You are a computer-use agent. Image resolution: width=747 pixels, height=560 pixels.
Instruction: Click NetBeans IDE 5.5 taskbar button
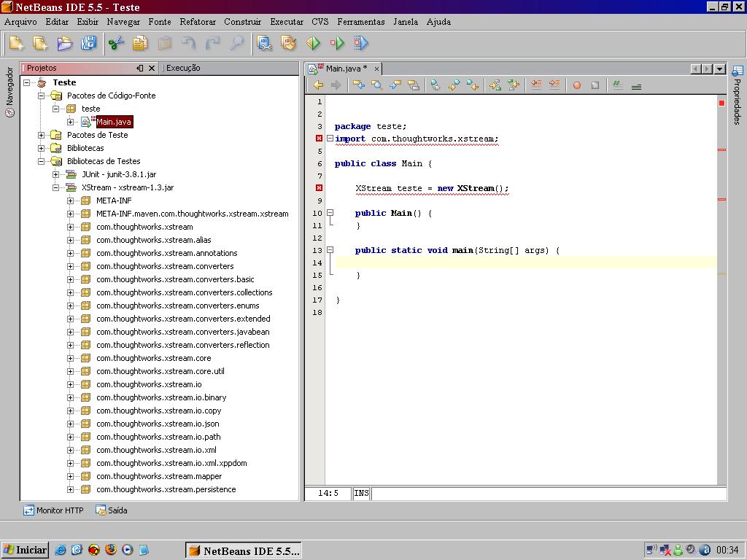244,551
